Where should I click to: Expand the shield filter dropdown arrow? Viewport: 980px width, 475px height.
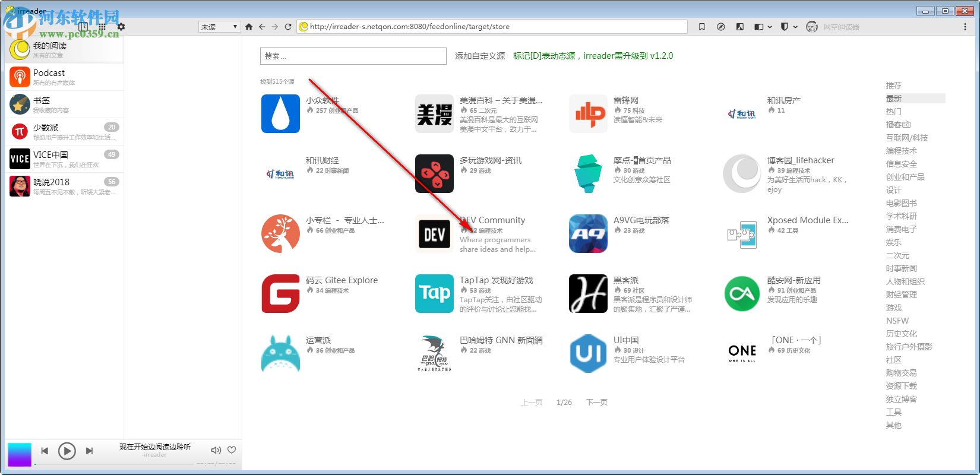coord(795,27)
